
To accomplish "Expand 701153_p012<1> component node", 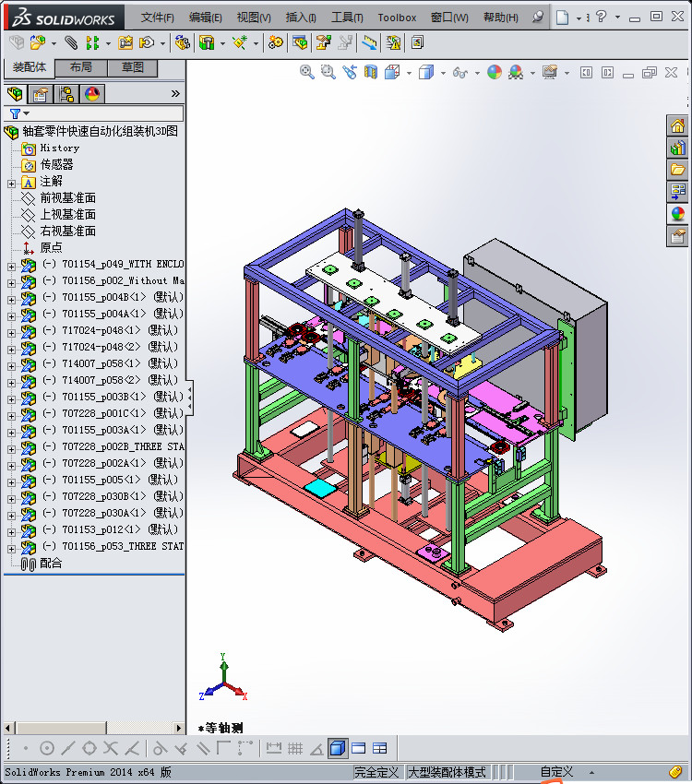I will tap(11, 532).
